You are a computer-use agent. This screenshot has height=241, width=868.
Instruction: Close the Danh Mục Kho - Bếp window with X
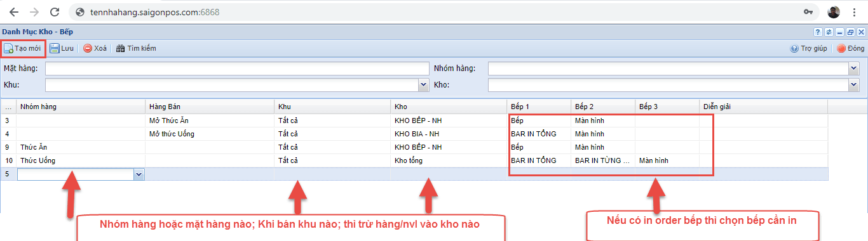(x=861, y=32)
